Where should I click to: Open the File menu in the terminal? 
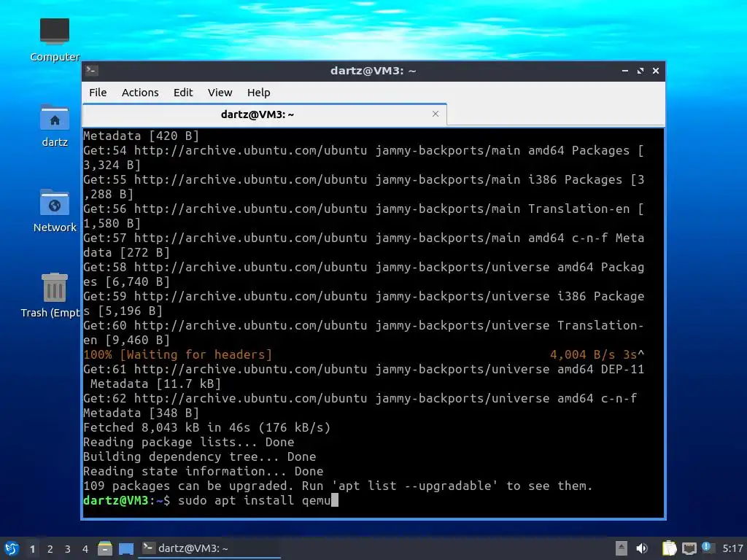click(98, 93)
